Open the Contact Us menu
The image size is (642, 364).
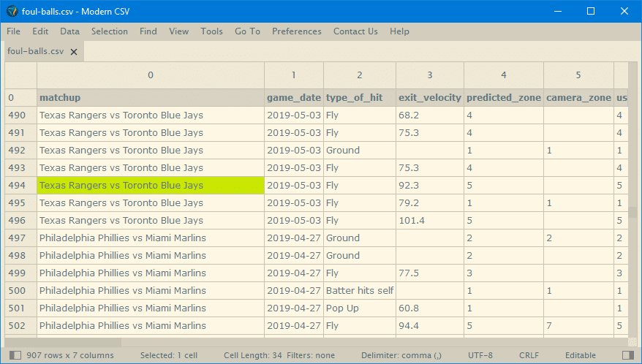pos(355,31)
